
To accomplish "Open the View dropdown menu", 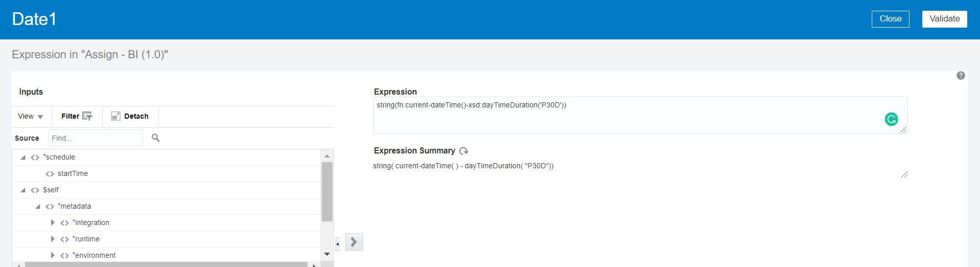I will click(31, 116).
